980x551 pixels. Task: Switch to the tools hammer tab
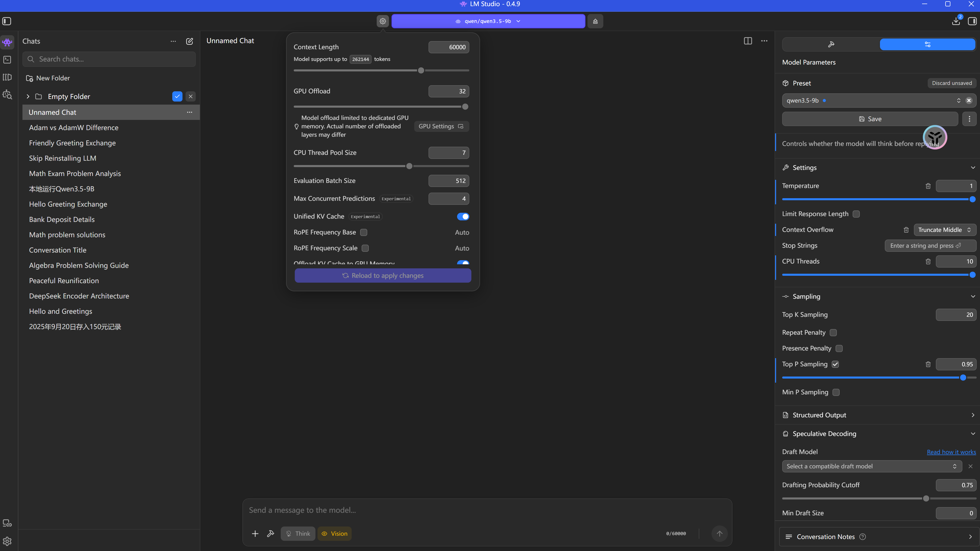click(x=831, y=44)
